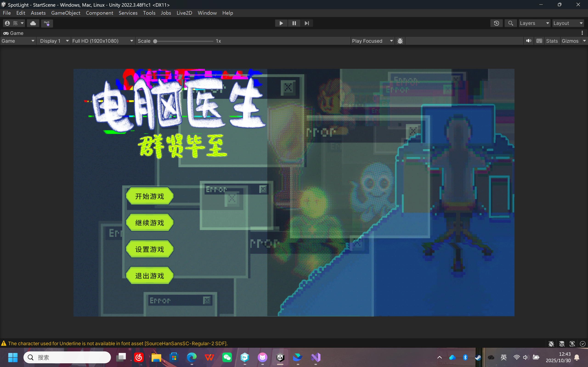588x367 pixels.
Task: Click the Step frame button
Action: pos(307,23)
